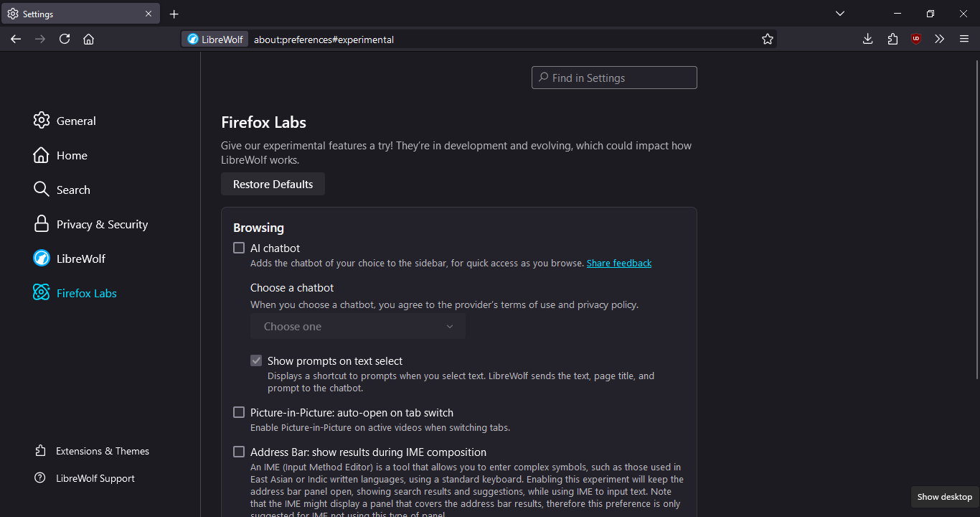Click the Restore Defaults button
Viewport: 980px width, 517px height.
pos(273,184)
